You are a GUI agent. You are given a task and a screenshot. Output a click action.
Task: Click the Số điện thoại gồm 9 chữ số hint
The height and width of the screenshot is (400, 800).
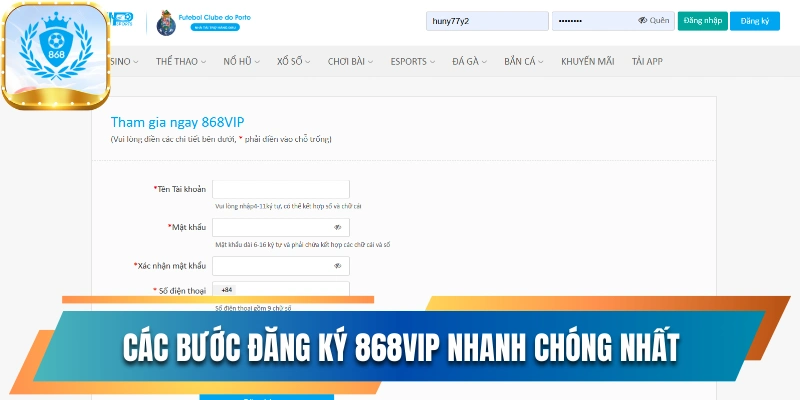coord(253,308)
